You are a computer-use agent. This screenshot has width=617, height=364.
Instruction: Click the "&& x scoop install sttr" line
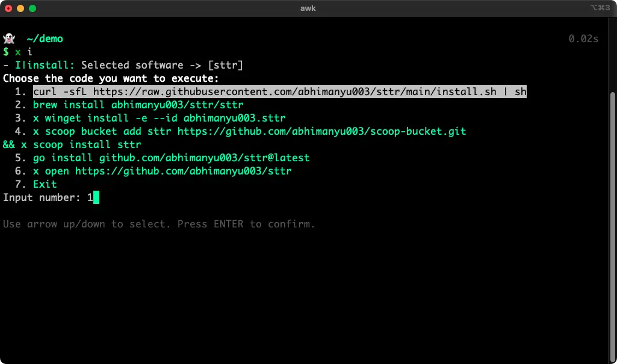tap(72, 144)
